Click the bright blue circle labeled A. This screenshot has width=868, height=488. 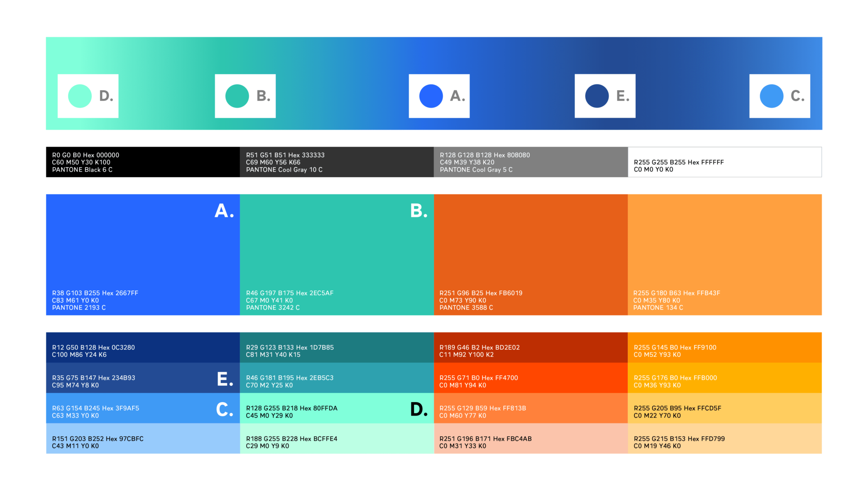pos(431,96)
